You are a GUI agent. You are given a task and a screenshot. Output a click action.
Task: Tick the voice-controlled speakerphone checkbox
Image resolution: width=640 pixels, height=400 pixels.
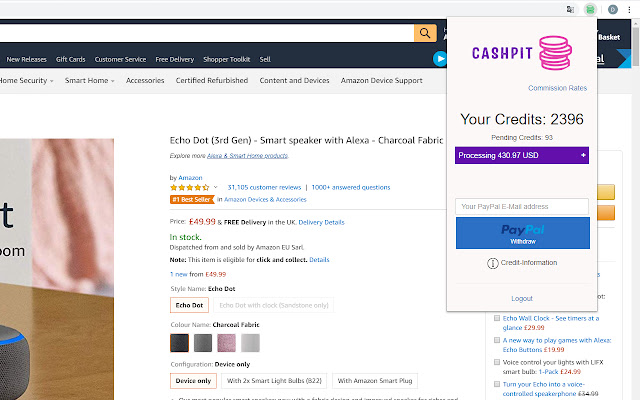497,384
